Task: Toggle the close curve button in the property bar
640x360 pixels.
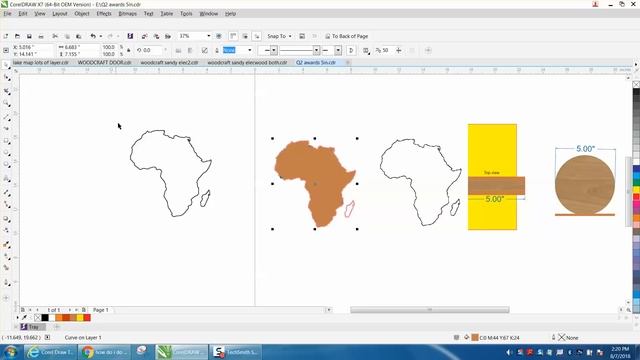Action: coord(351,50)
